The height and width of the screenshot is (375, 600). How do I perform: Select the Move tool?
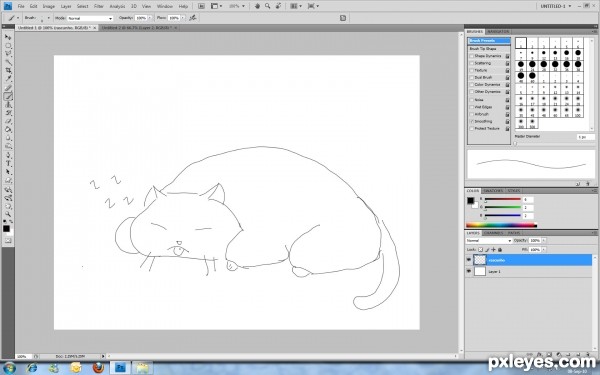pyautogui.click(x=8, y=37)
